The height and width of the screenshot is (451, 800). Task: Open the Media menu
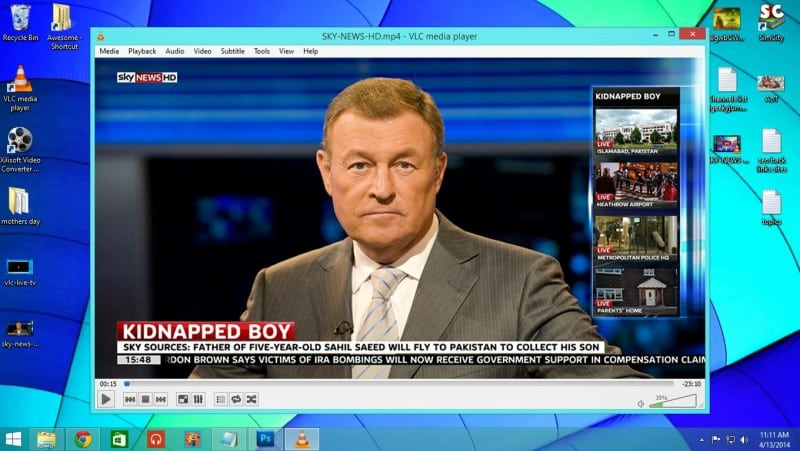(109, 51)
